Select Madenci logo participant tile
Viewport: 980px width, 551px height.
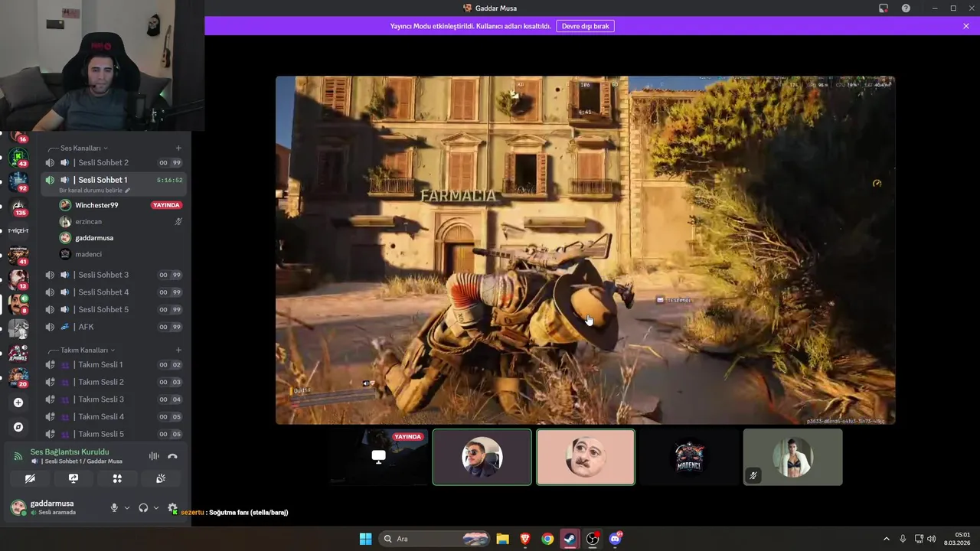pyautogui.click(x=689, y=457)
